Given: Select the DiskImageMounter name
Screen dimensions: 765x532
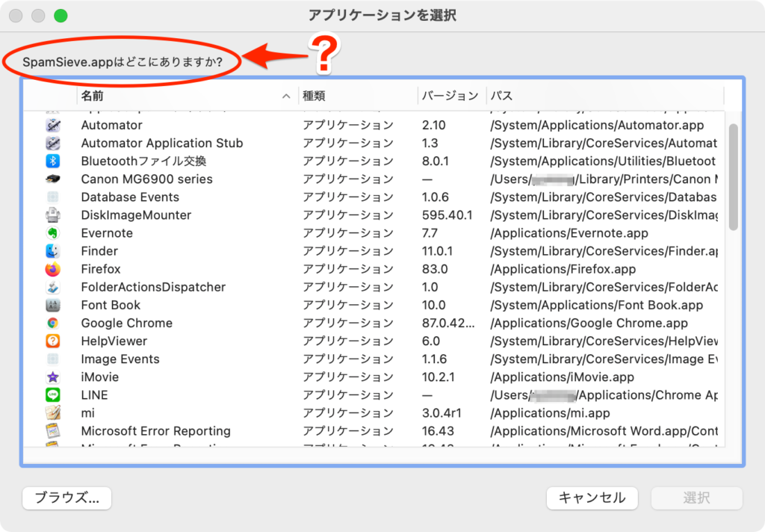Looking at the screenshot, I should [x=136, y=215].
